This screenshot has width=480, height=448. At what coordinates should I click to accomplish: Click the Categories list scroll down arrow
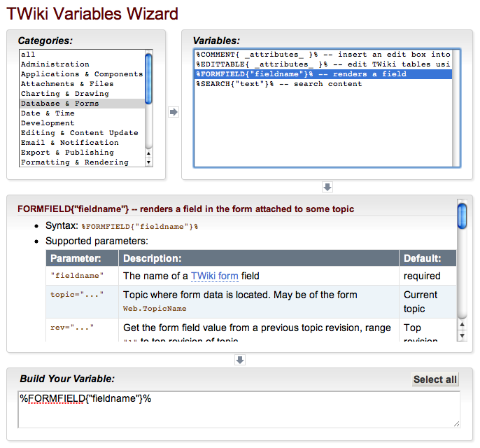148,162
